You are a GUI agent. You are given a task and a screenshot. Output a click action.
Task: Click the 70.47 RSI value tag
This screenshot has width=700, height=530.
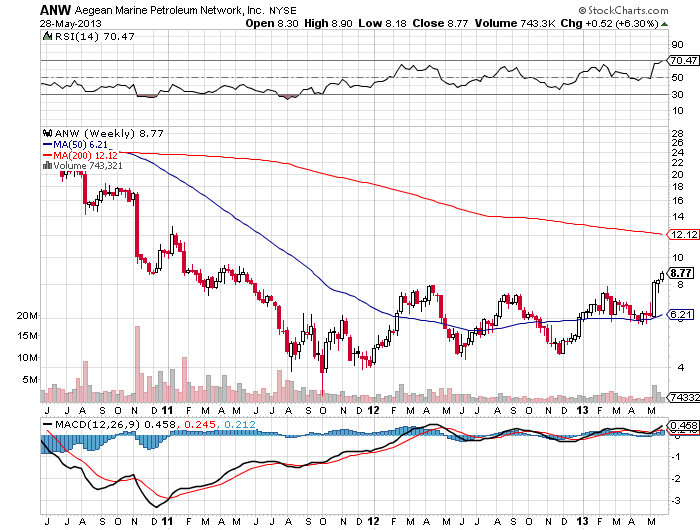(683, 60)
